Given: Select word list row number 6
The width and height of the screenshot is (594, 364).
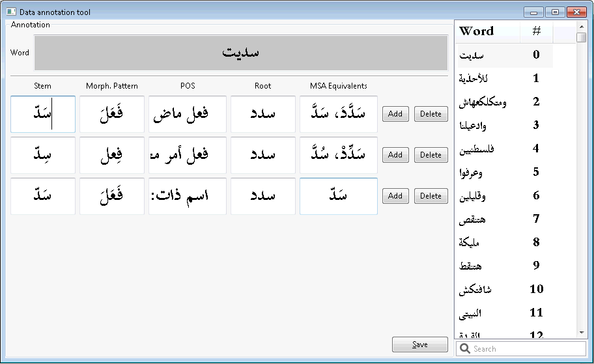Looking at the screenshot, I should (x=505, y=196).
